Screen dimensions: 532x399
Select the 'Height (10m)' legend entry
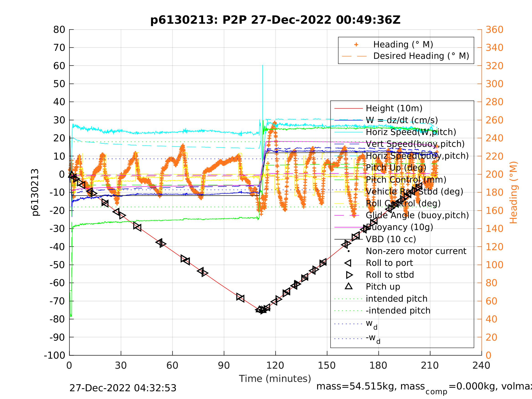[394, 109]
